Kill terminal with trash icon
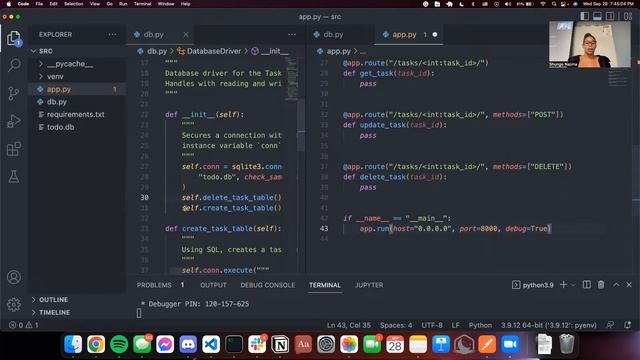640x360 pixels. [x=601, y=285]
